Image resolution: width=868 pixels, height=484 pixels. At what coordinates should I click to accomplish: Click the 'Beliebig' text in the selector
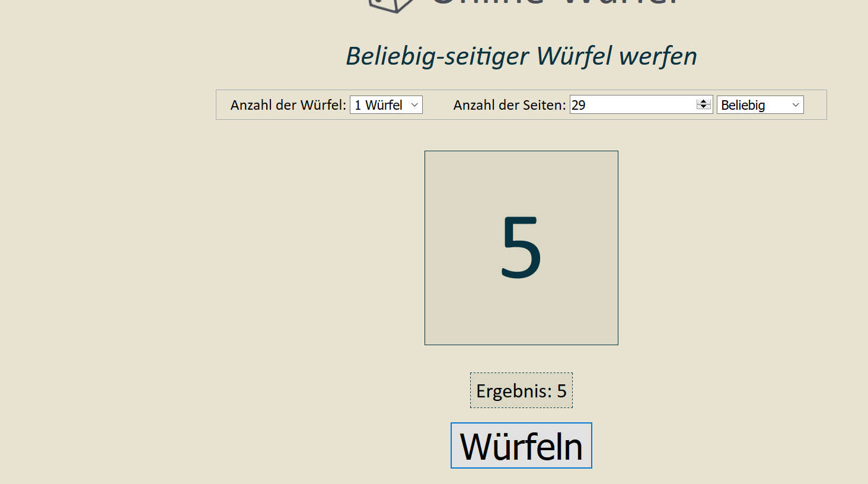[x=743, y=105]
